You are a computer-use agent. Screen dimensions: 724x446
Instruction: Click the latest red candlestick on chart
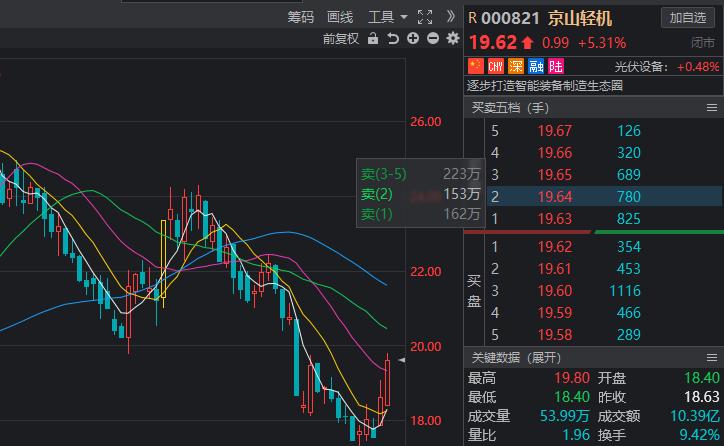pyautogui.click(x=387, y=382)
